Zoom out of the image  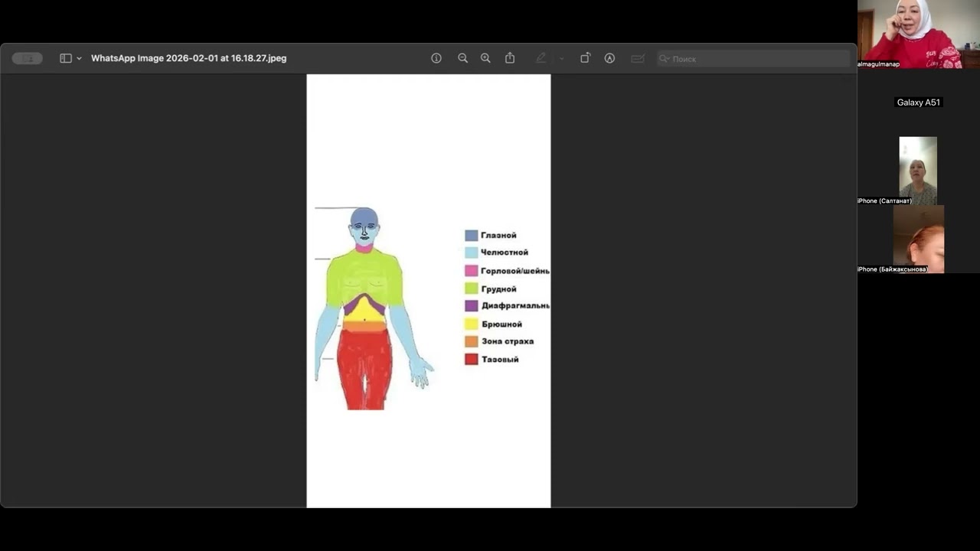tap(462, 58)
